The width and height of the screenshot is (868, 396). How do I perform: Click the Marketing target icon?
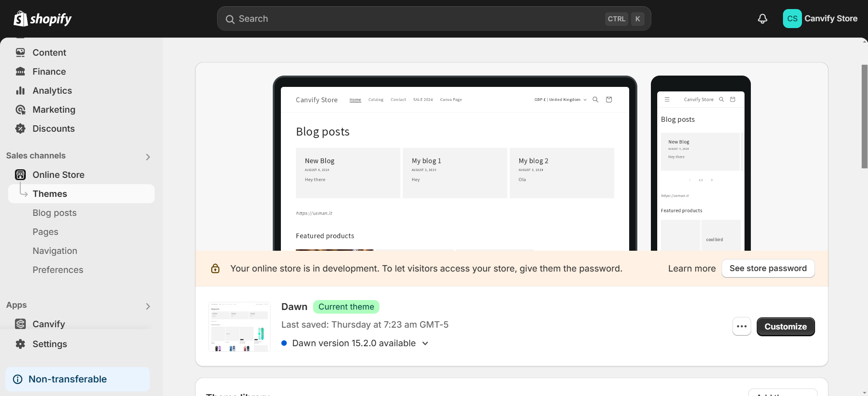tap(20, 110)
